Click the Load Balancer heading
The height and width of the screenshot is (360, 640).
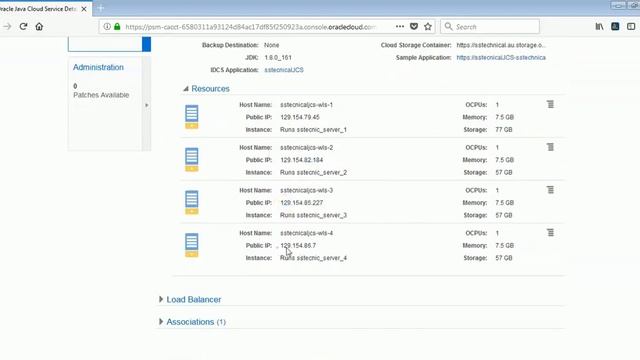pos(194,299)
